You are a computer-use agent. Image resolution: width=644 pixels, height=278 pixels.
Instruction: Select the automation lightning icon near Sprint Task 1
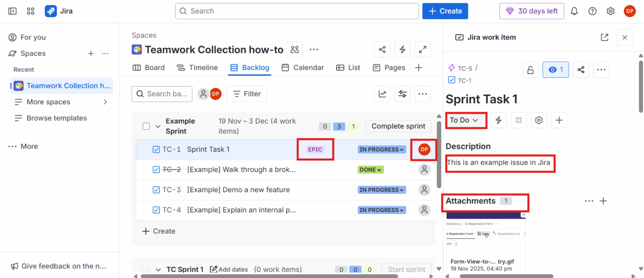[x=498, y=120]
